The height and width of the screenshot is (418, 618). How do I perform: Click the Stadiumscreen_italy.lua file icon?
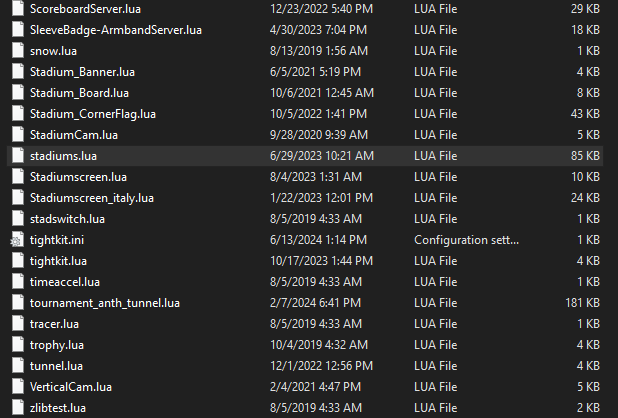[x=18, y=198]
